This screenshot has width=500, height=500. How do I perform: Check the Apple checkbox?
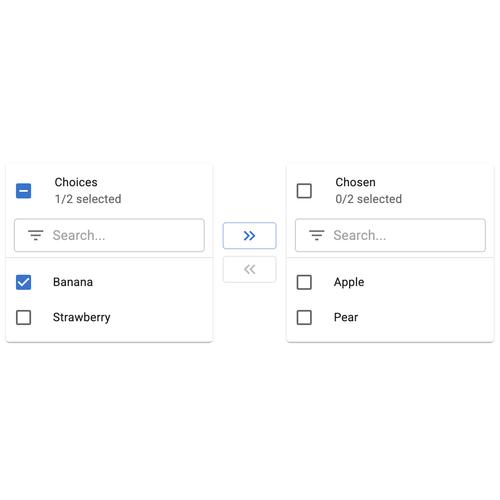point(304,282)
